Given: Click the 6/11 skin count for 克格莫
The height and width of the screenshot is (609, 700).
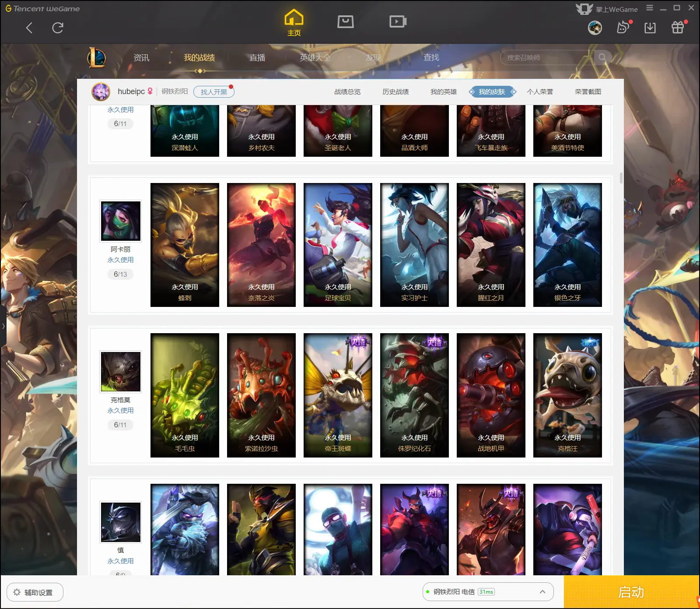Looking at the screenshot, I should point(120,425).
